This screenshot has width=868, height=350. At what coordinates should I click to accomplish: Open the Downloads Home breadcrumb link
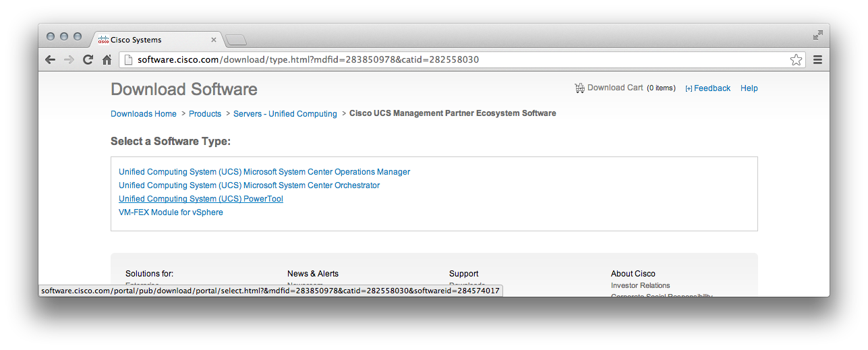pyautogui.click(x=144, y=114)
